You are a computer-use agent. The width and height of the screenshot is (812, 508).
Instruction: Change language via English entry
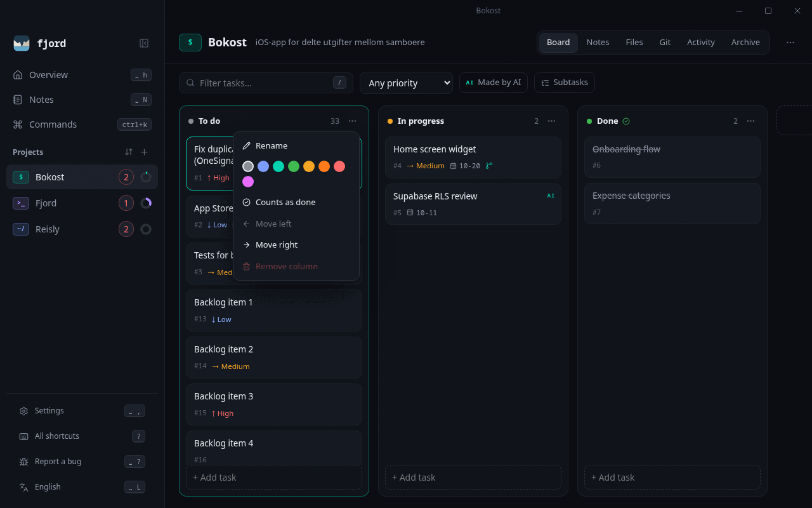[82, 487]
